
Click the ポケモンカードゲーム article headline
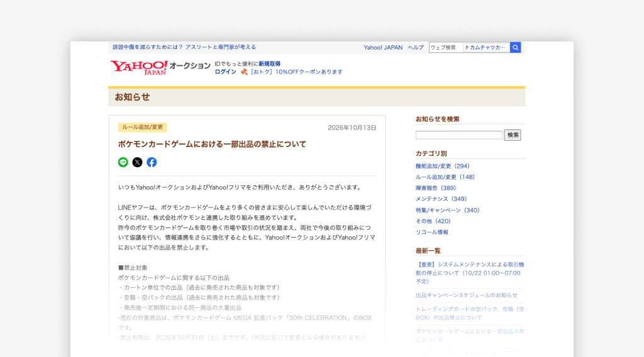click(212, 144)
